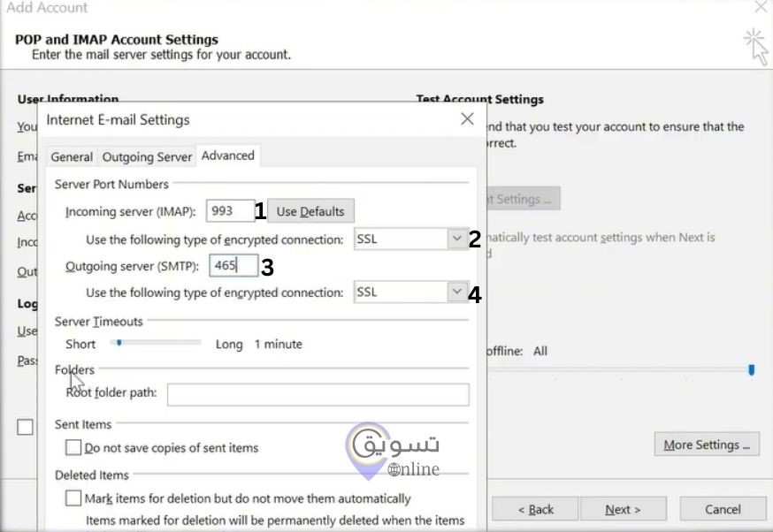The height and width of the screenshot is (532, 773).
Task: Click the Server Timeouts slider handle
Action: [119, 342]
